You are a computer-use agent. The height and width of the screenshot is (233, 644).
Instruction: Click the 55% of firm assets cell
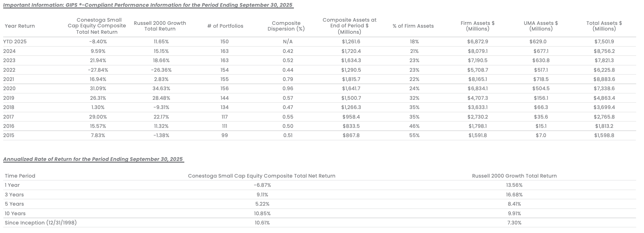[414, 135]
